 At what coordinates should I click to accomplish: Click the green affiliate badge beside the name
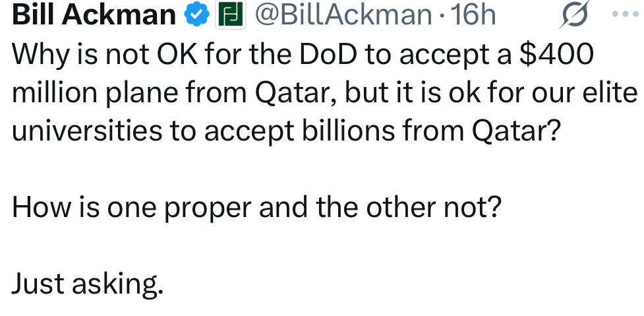(228, 16)
